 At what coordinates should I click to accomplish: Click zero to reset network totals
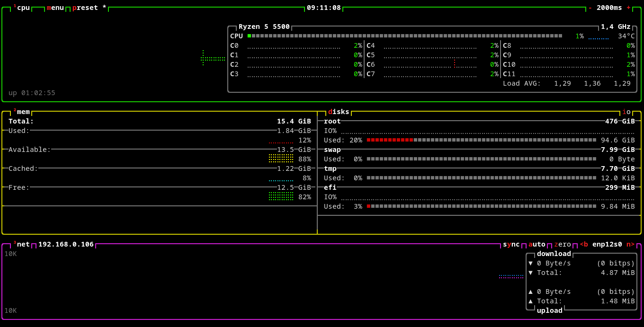pyautogui.click(x=563, y=244)
